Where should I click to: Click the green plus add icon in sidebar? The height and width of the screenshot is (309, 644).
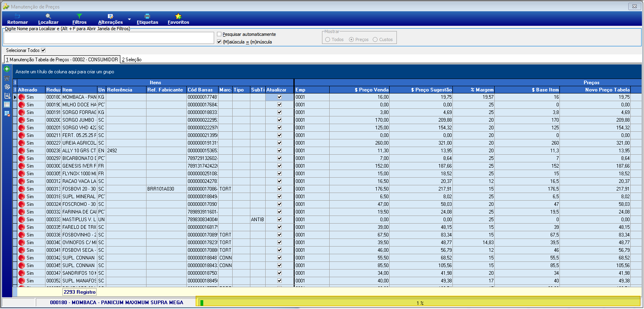(x=7, y=69)
